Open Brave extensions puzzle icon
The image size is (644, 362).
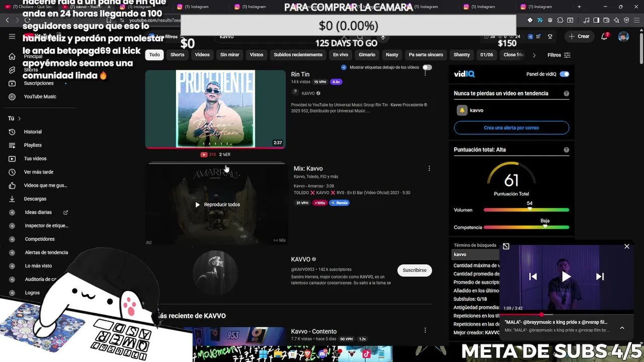[x=560, y=20]
